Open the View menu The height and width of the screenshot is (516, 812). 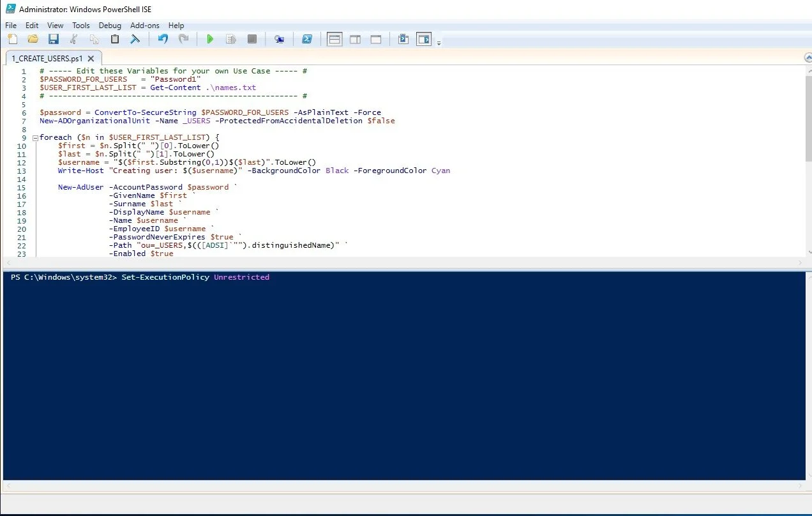pyautogui.click(x=56, y=26)
